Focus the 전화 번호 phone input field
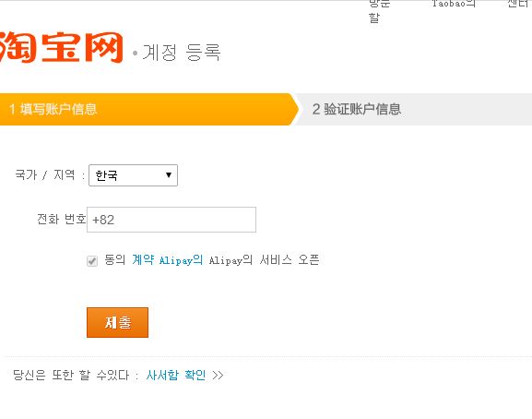532x419 pixels. (171, 220)
